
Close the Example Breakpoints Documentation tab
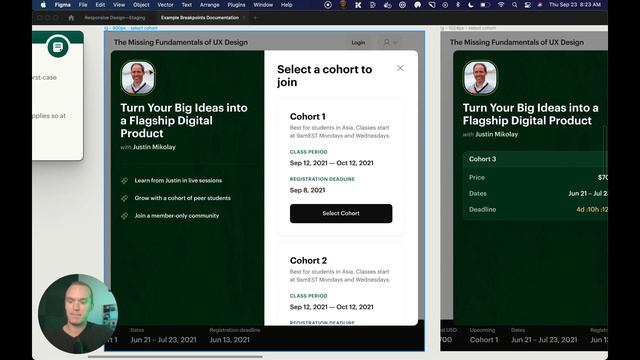244,18
